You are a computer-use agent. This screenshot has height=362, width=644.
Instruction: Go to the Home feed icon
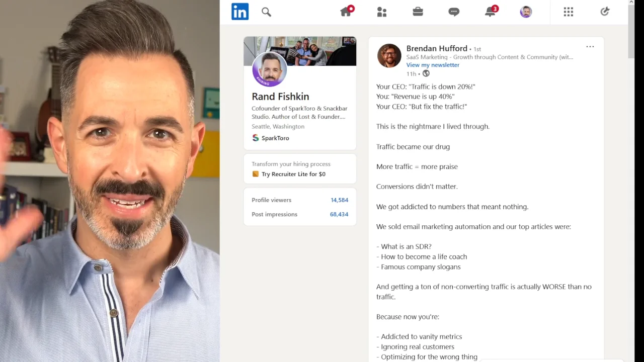(x=346, y=12)
